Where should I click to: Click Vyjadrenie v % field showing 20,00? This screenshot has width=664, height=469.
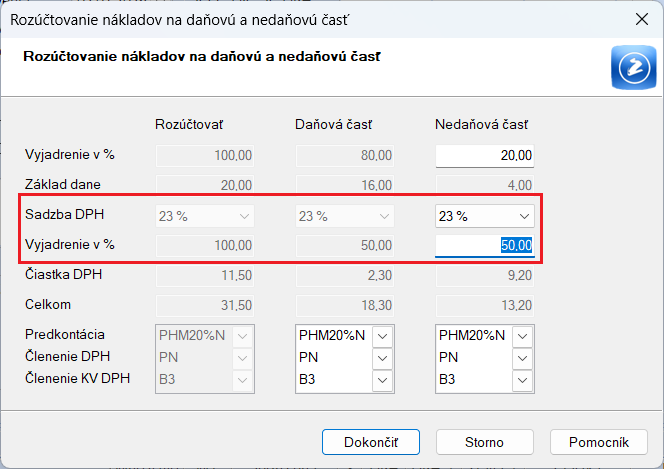[x=485, y=155]
